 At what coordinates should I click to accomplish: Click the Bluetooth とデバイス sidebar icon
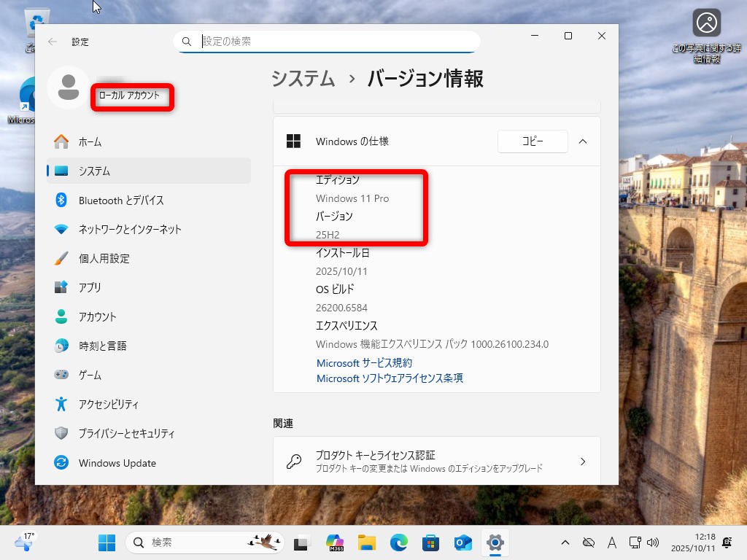(x=62, y=200)
